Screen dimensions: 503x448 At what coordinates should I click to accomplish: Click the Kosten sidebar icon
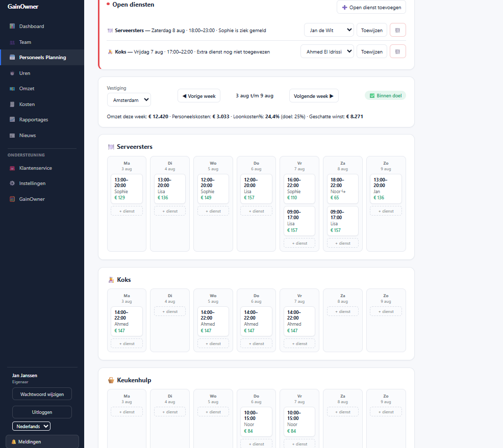pos(12,104)
